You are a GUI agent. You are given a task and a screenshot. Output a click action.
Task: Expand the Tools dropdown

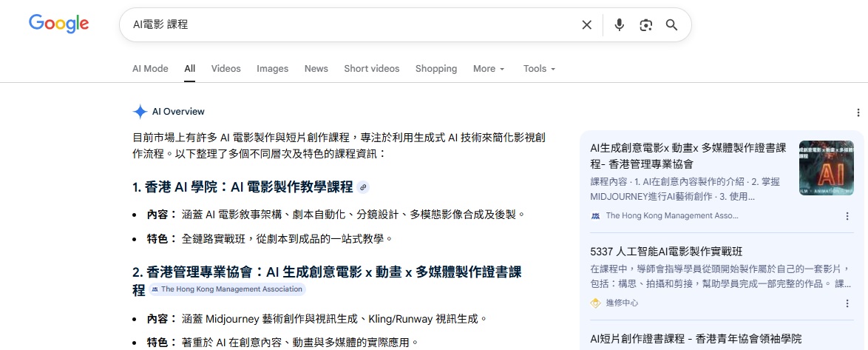pos(539,69)
